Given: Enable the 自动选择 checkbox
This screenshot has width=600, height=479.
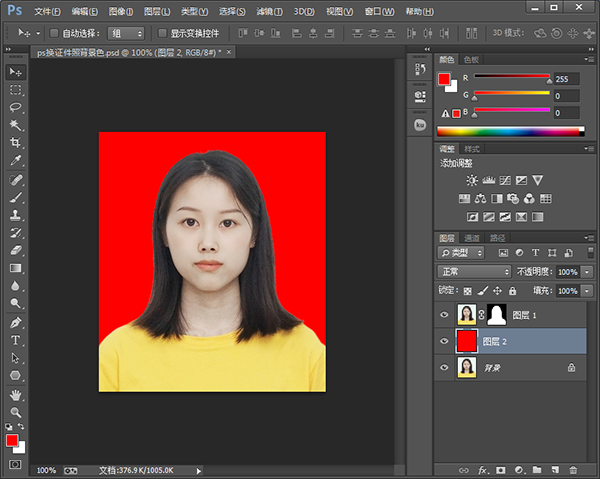Looking at the screenshot, I should [x=53, y=33].
